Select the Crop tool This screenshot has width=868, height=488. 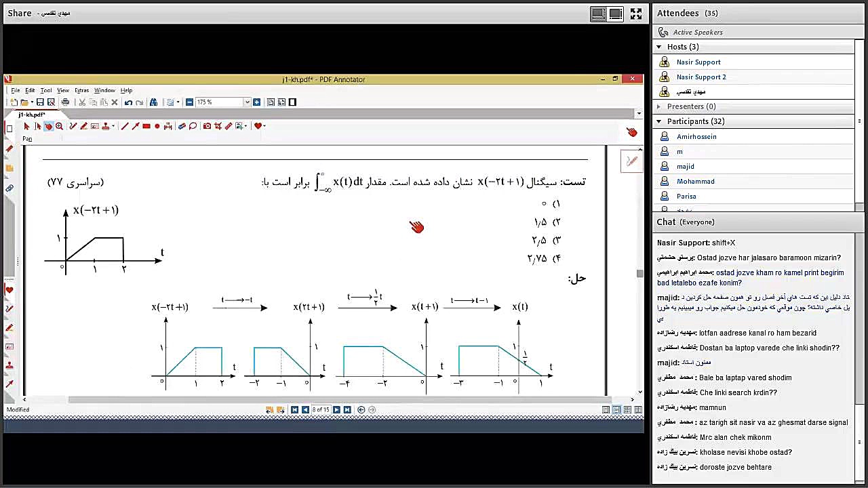coord(218,126)
